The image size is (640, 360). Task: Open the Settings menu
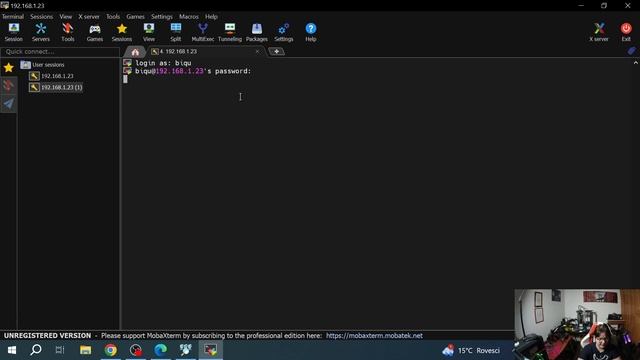pos(162,17)
